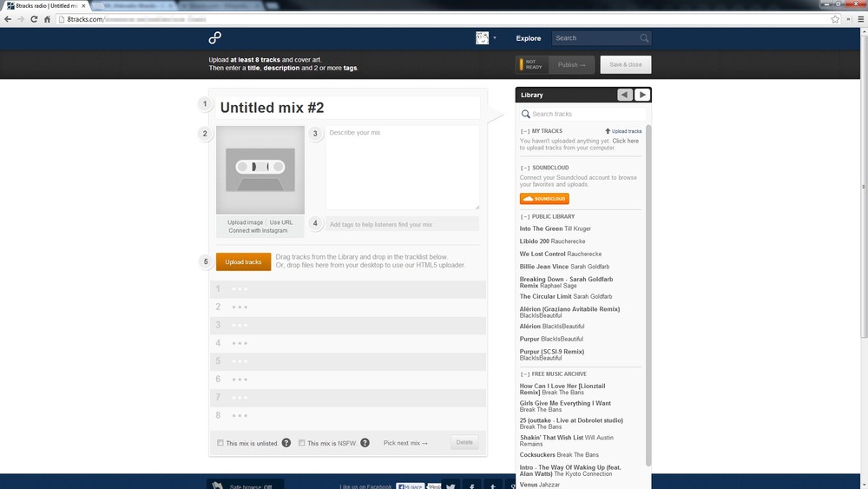Expand dropdown arrow next to the avatar

point(495,38)
